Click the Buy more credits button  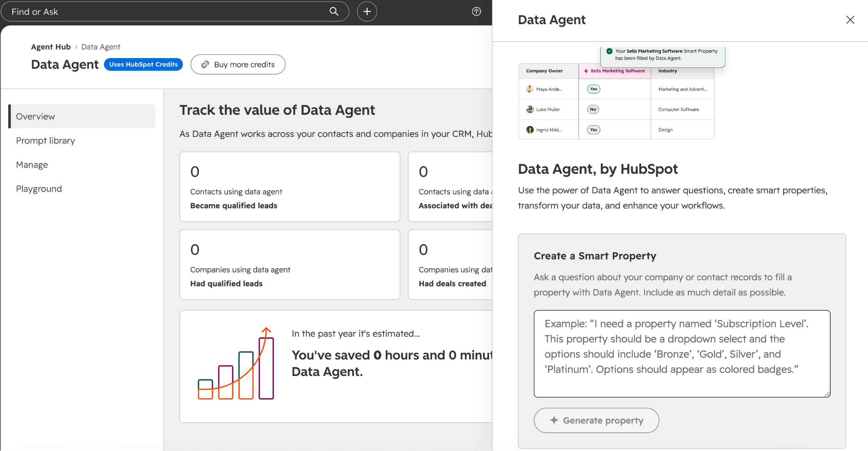(x=238, y=64)
